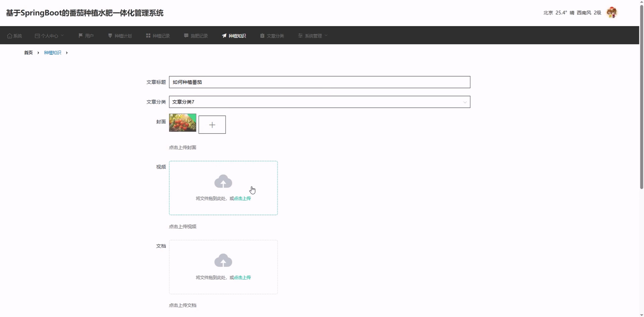The image size is (644, 317).
Task: Click the plus tile to add cover
Action: [x=212, y=125]
